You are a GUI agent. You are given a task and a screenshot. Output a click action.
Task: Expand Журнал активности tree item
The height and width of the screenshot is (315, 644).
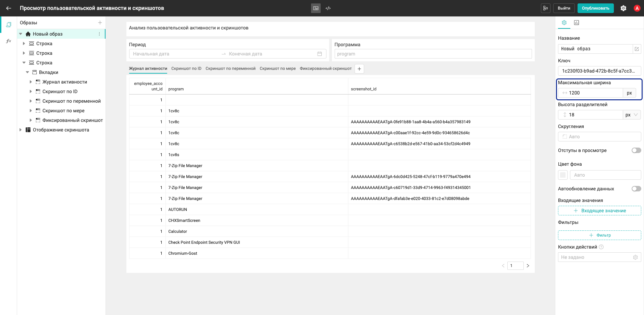[x=31, y=82]
